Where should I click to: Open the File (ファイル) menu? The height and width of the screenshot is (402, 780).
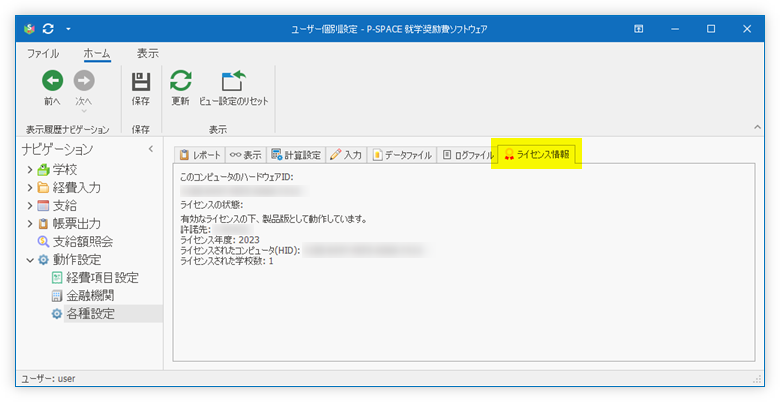point(43,54)
